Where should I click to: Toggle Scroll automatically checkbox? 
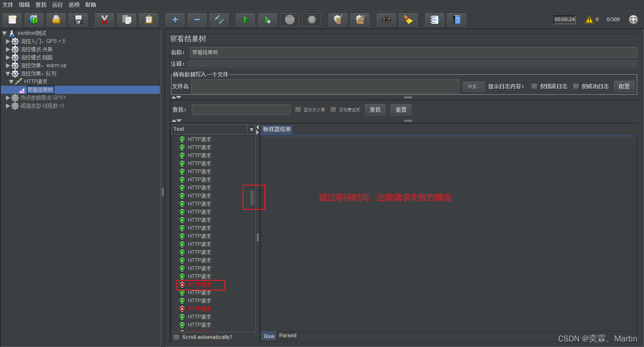[x=176, y=337]
